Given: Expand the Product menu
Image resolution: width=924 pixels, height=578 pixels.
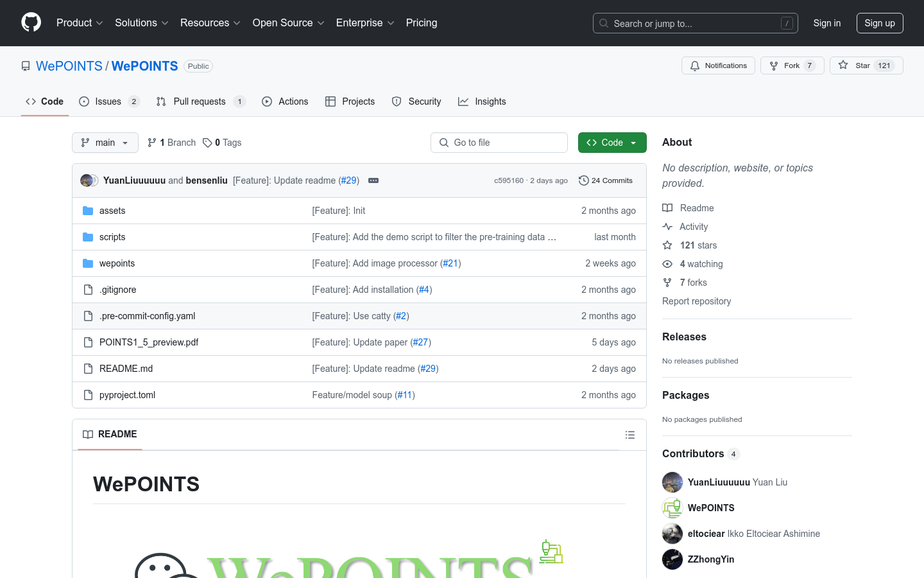Looking at the screenshot, I should 80,22.
